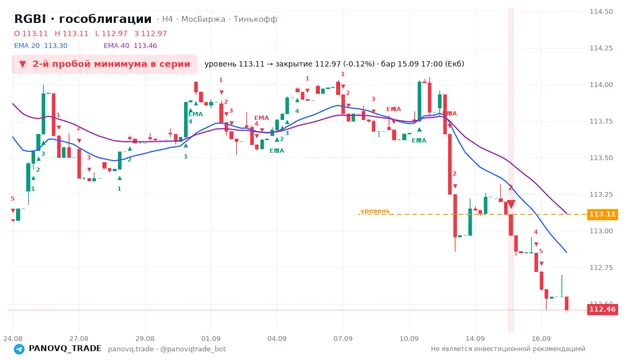Click the 04.09 date axis label
Image resolution: width=640 pixels, height=360 pixels.
(277, 338)
